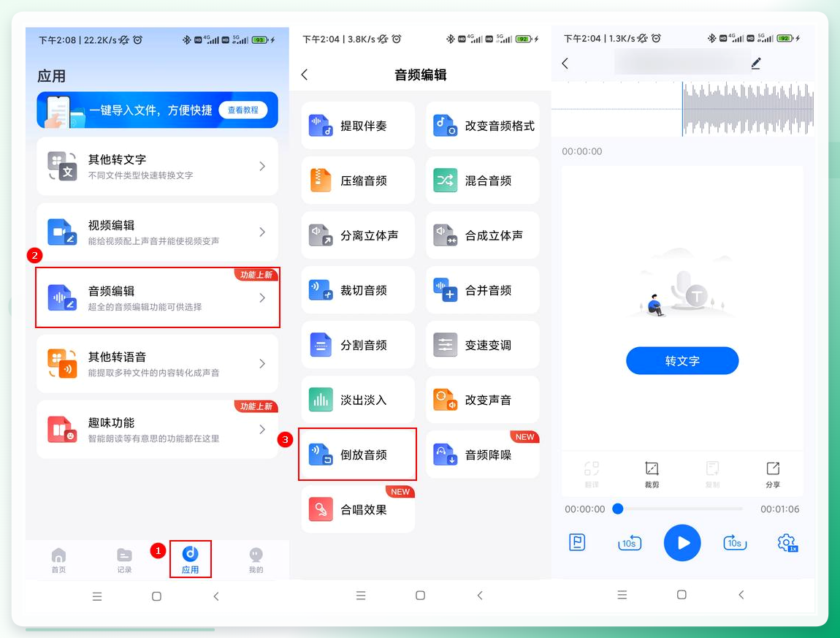Open 合成立体声 tool
Screen dimensions: 840x638
483,235
